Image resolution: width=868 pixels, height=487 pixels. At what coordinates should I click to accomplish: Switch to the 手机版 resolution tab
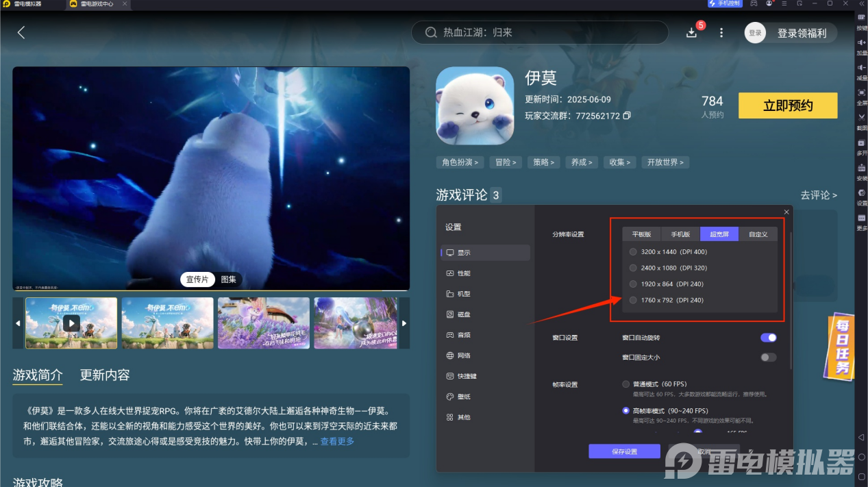(x=680, y=234)
